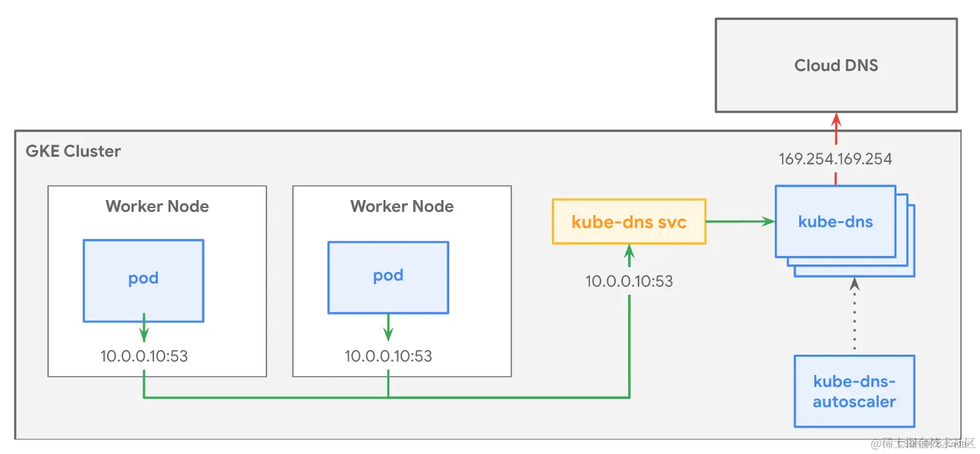This screenshot has height=454, width=980.
Task: Click the orange kube-dns svc box
Action: coord(629,222)
